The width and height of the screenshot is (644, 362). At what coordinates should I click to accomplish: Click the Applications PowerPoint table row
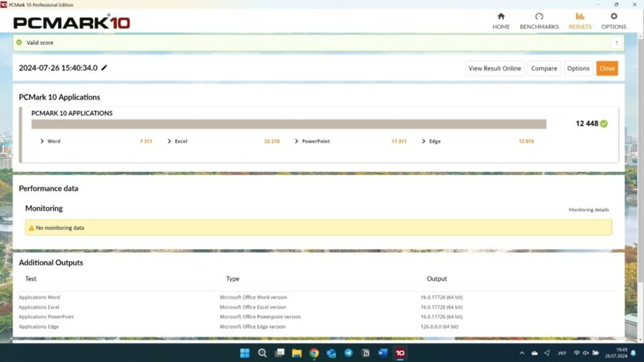point(318,317)
